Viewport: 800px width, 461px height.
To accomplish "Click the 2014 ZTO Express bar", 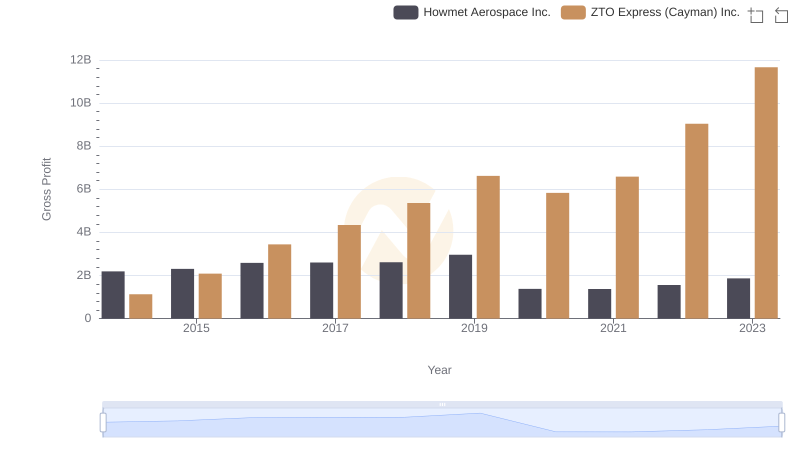I will (x=140, y=306).
